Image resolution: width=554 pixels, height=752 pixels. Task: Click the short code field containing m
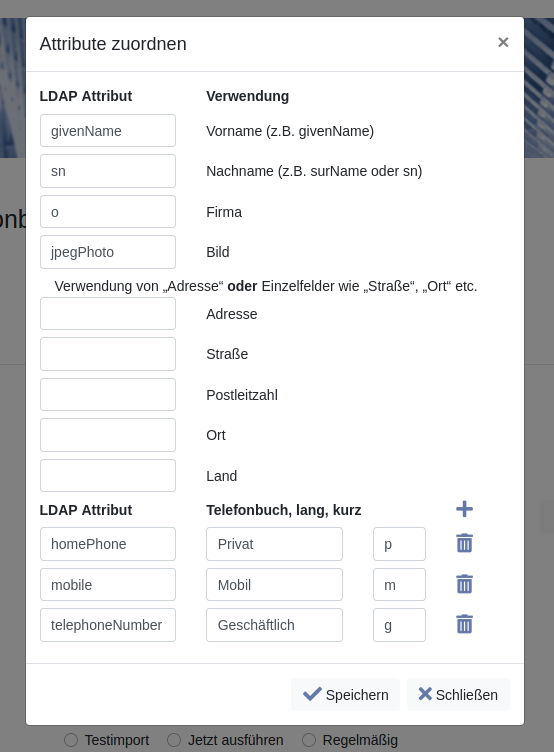[399, 585]
